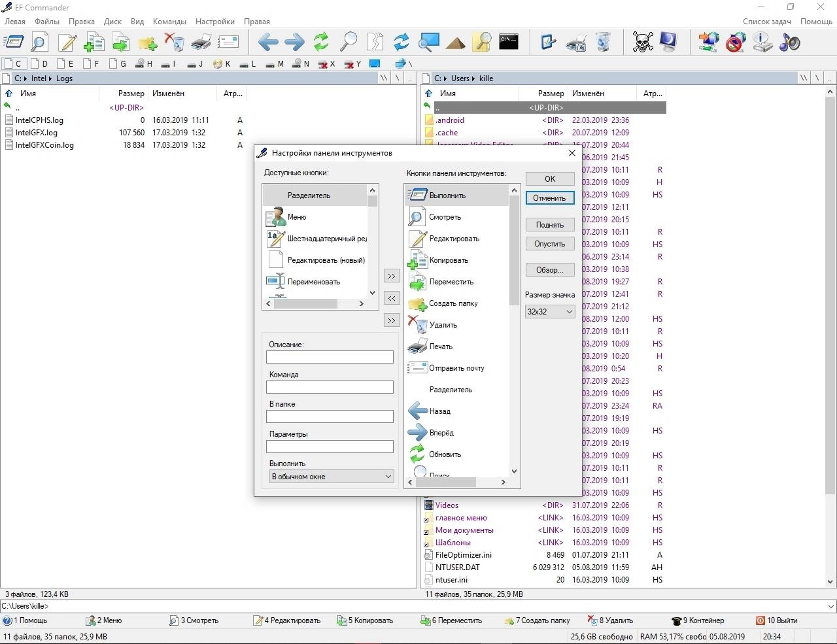
Task: Select drive K disc in the drive bar
Action: [x=222, y=63]
